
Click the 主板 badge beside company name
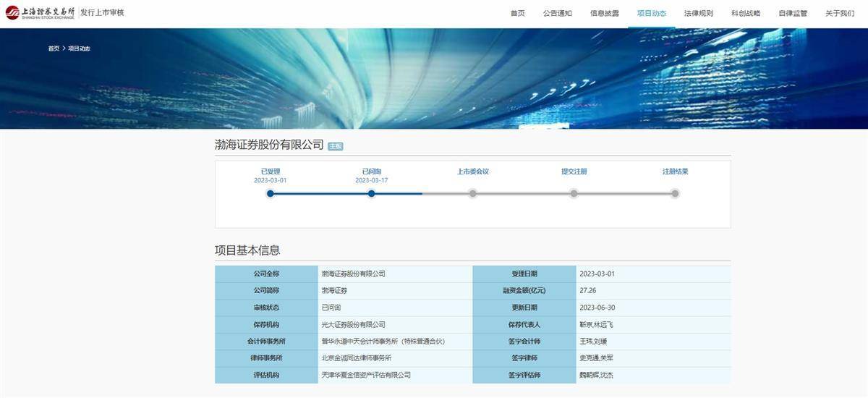[336, 146]
